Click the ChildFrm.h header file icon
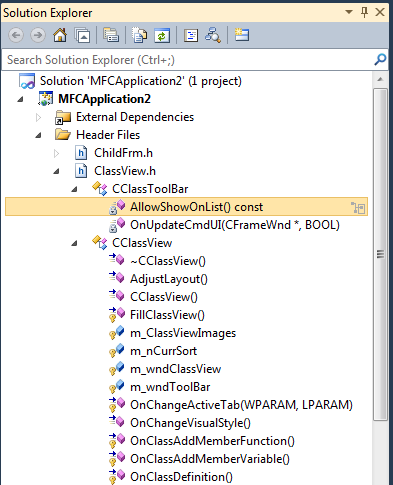 pyautogui.click(x=81, y=153)
